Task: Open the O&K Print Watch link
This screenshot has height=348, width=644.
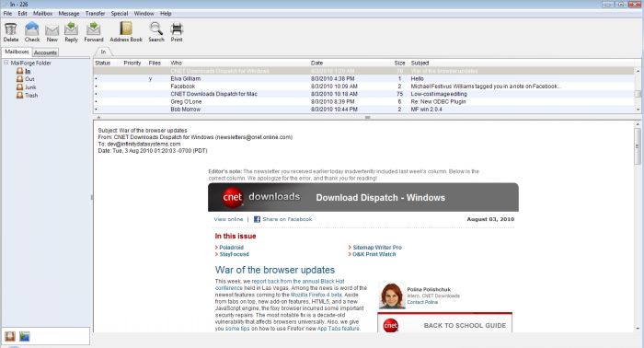Action: tap(374, 254)
